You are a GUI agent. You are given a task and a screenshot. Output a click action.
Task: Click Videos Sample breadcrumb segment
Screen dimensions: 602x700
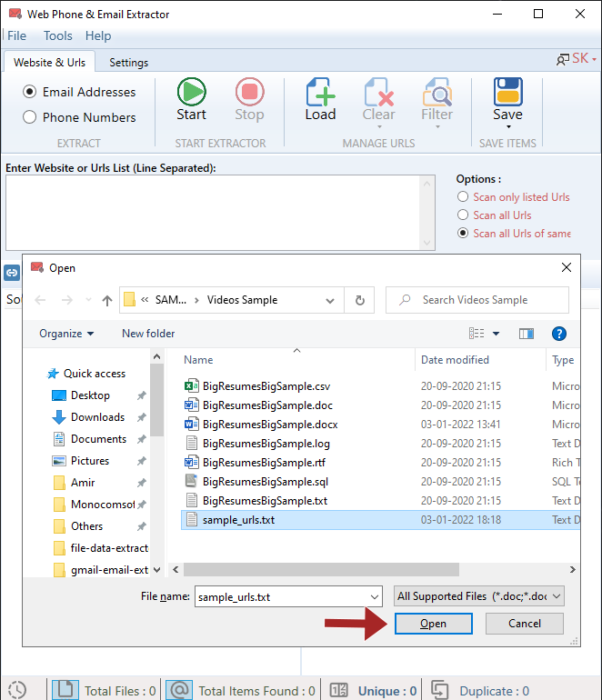tap(242, 300)
